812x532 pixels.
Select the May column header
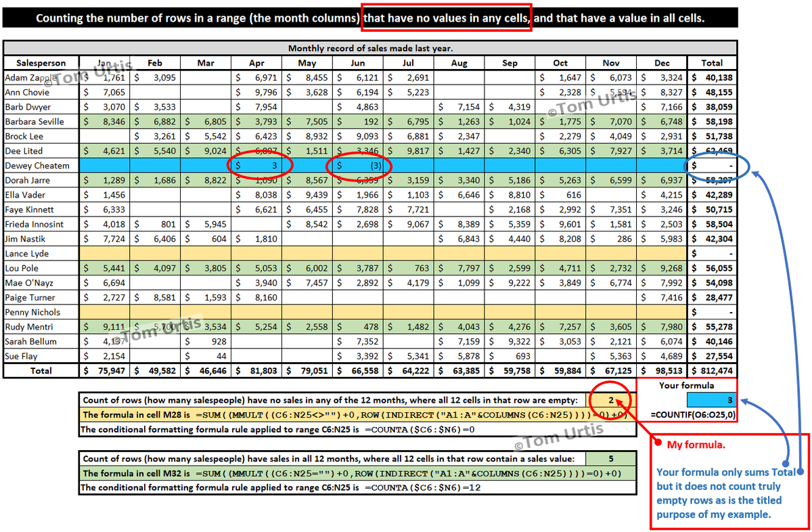coord(308,63)
